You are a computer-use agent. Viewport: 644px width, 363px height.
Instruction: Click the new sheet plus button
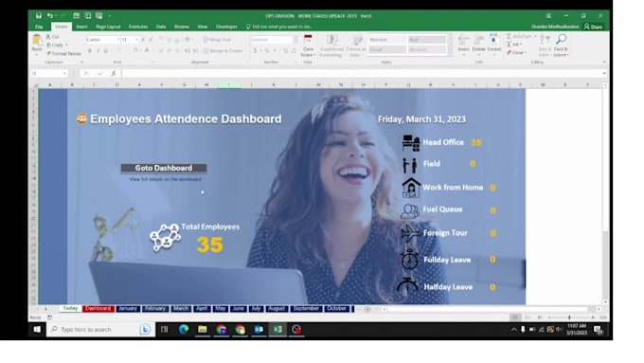tap(367, 309)
